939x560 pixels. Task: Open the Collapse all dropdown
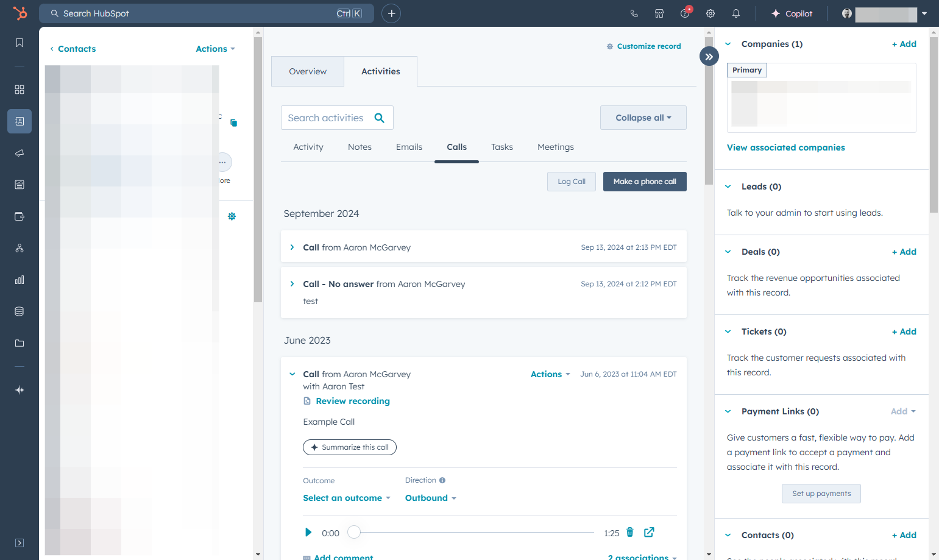tap(643, 118)
